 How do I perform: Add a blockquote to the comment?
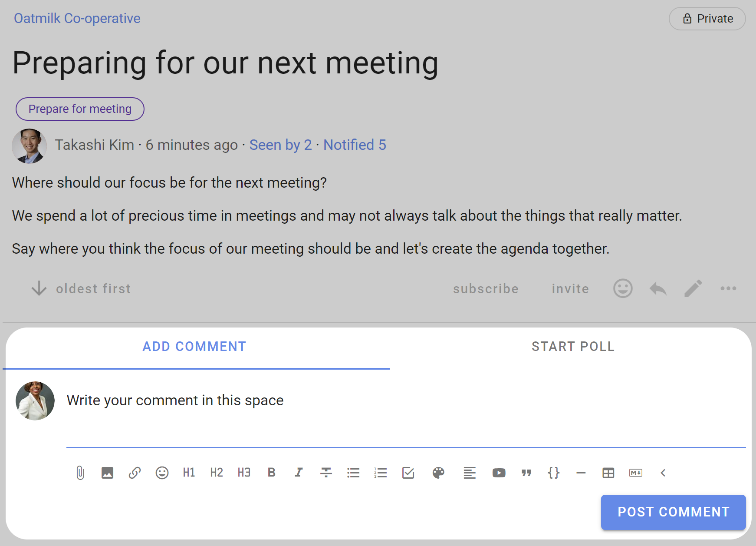[x=526, y=473]
